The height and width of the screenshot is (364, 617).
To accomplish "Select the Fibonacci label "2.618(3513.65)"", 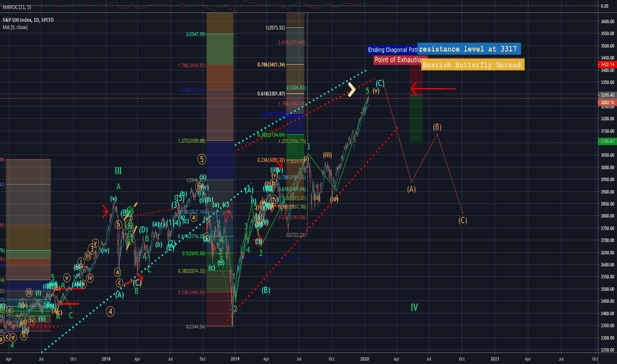I will (292, 42).
